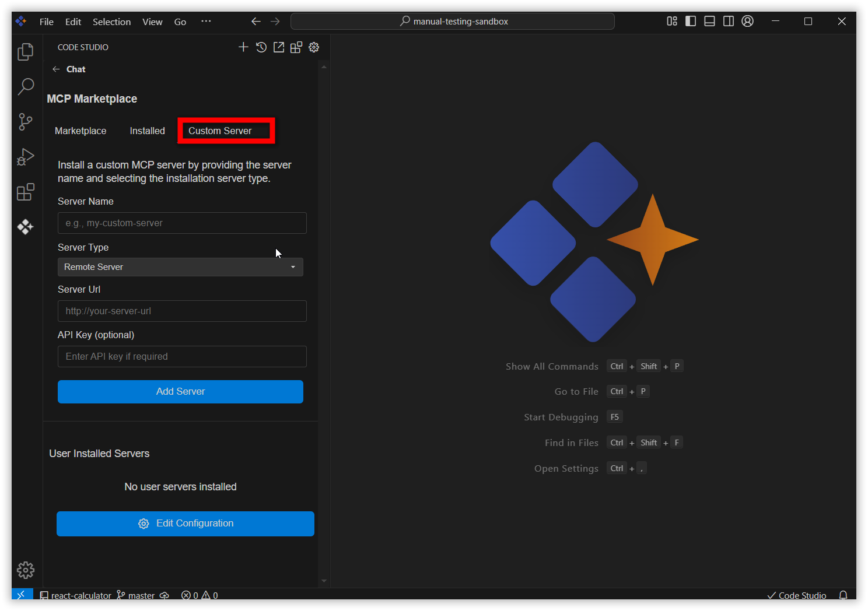Click the Edit Configuration button
Viewport: 868px width, 611px height.
click(185, 524)
